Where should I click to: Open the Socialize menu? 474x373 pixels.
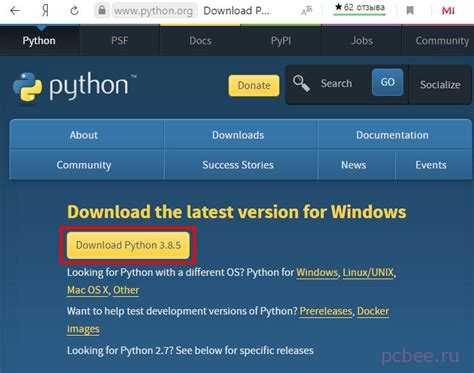[x=440, y=85]
